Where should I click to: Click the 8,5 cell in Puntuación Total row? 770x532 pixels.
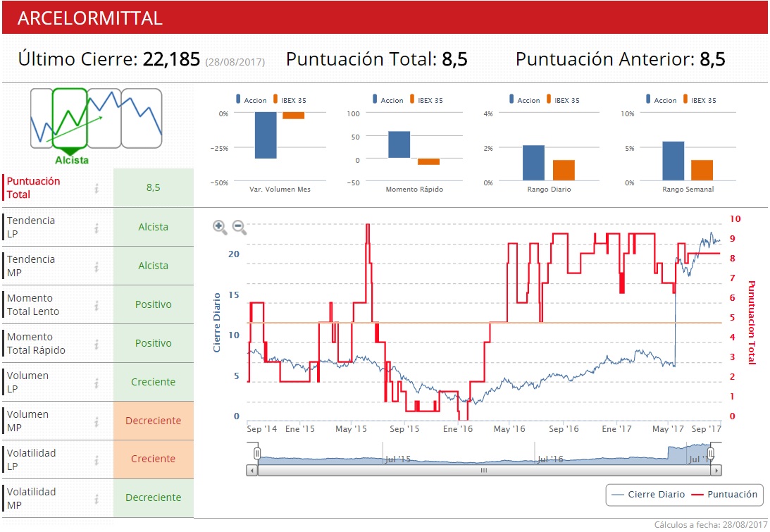(x=153, y=187)
